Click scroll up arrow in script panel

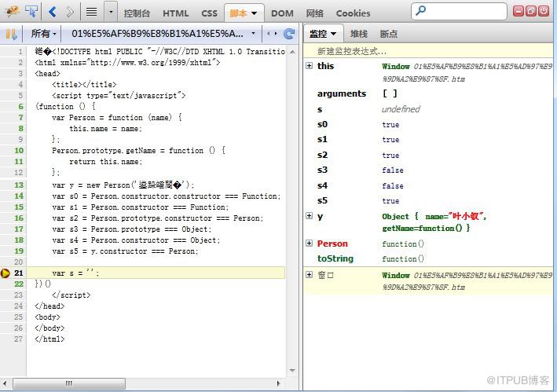point(292,52)
